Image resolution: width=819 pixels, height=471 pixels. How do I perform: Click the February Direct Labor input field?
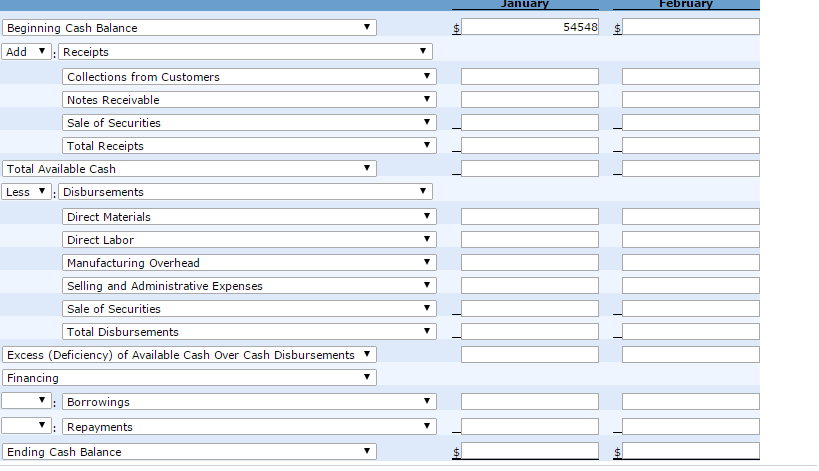pos(690,240)
